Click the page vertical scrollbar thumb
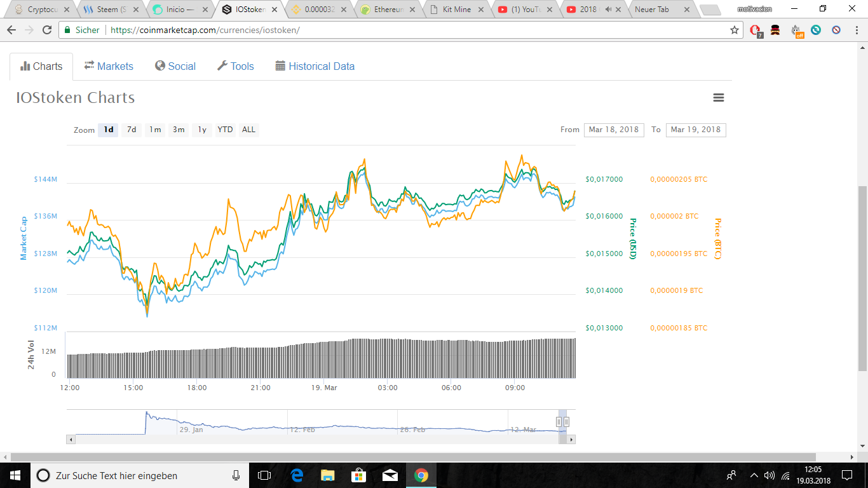Viewport: 868px width, 488px height. [862, 278]
